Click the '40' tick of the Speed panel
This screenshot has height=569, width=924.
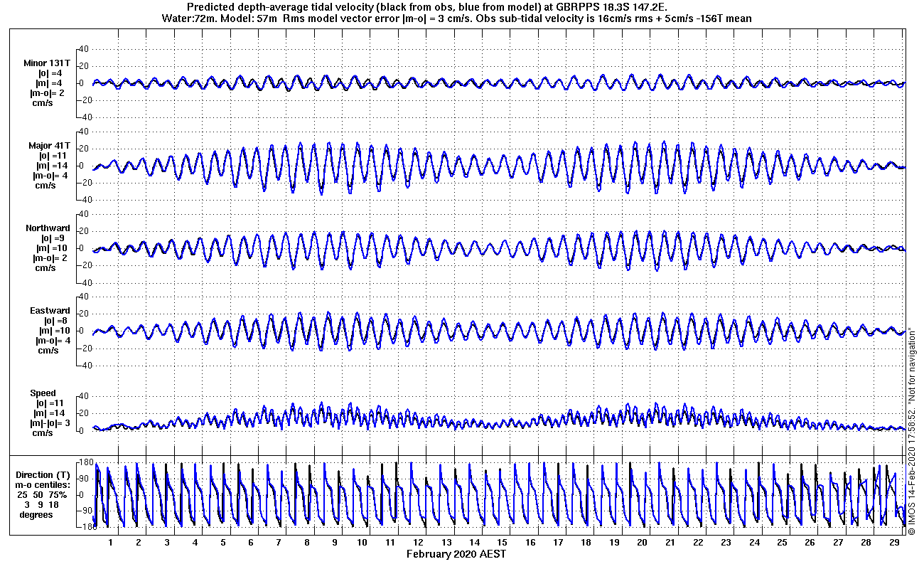(82, 396)
